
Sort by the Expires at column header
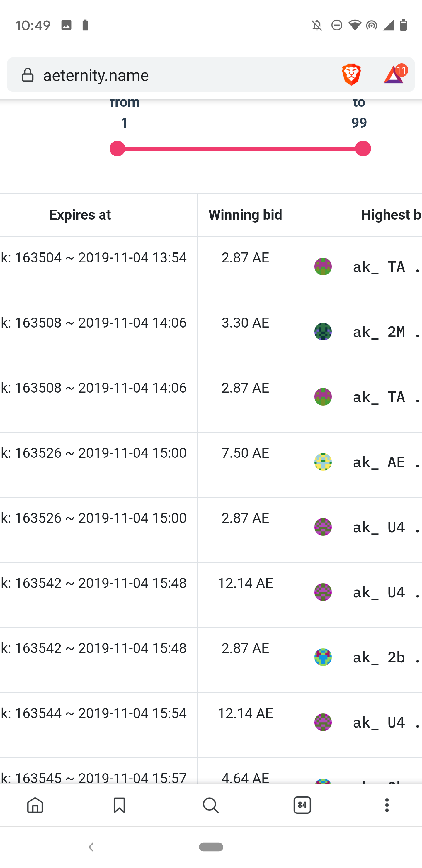point(80,215)
